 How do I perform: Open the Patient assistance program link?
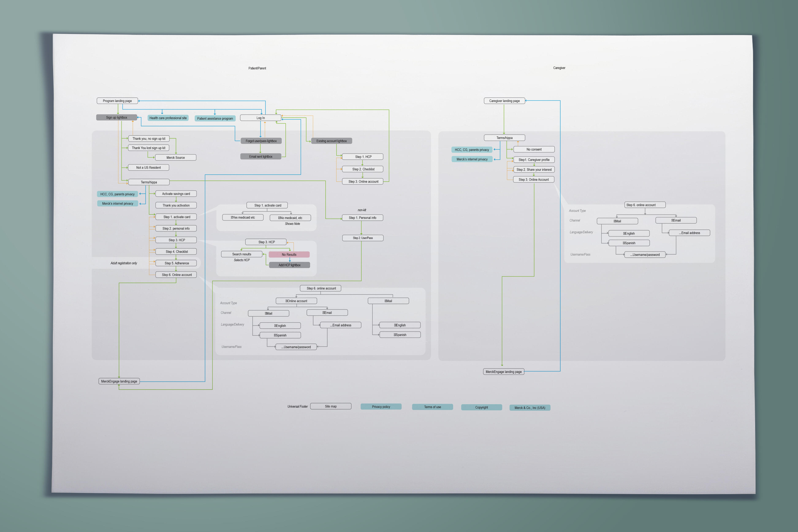[215, 118]
